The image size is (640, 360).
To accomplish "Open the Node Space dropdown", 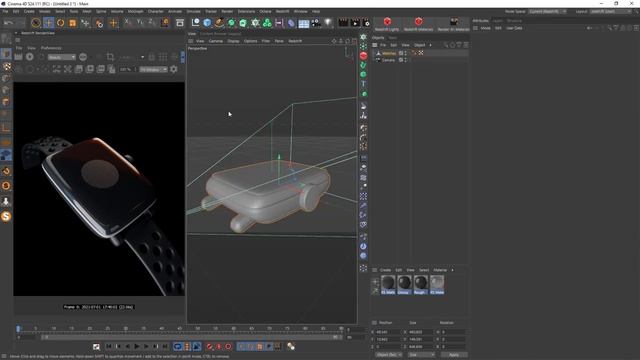I will [x=547, y=11].
